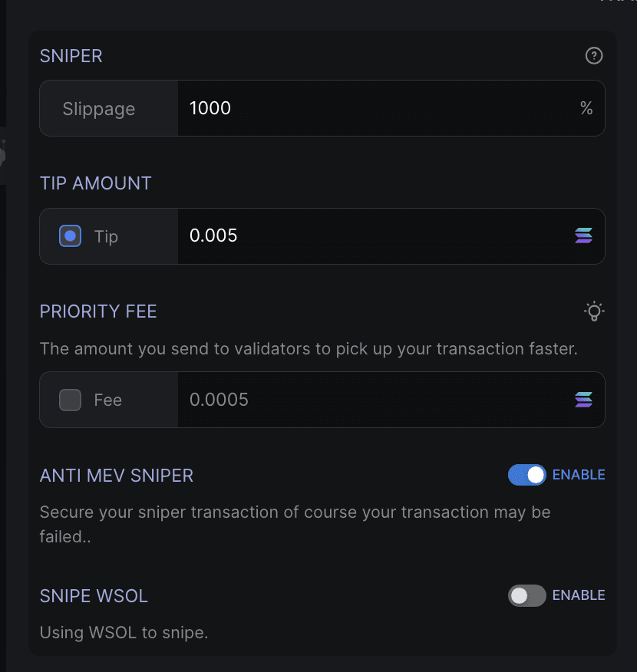Click the Solana logo in Fee field
The width and height of the screenshot is (637, 672).
pyautogui.click(x=583, y=400)
